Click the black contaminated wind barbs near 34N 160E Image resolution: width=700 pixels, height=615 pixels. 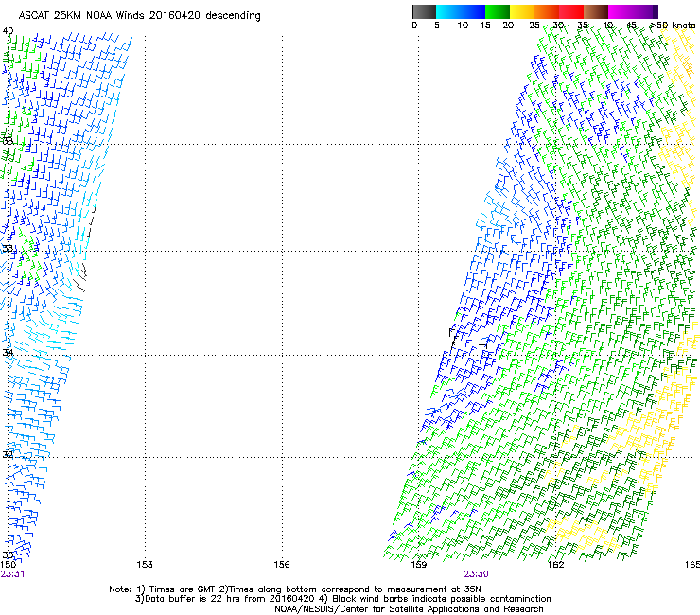466,339
